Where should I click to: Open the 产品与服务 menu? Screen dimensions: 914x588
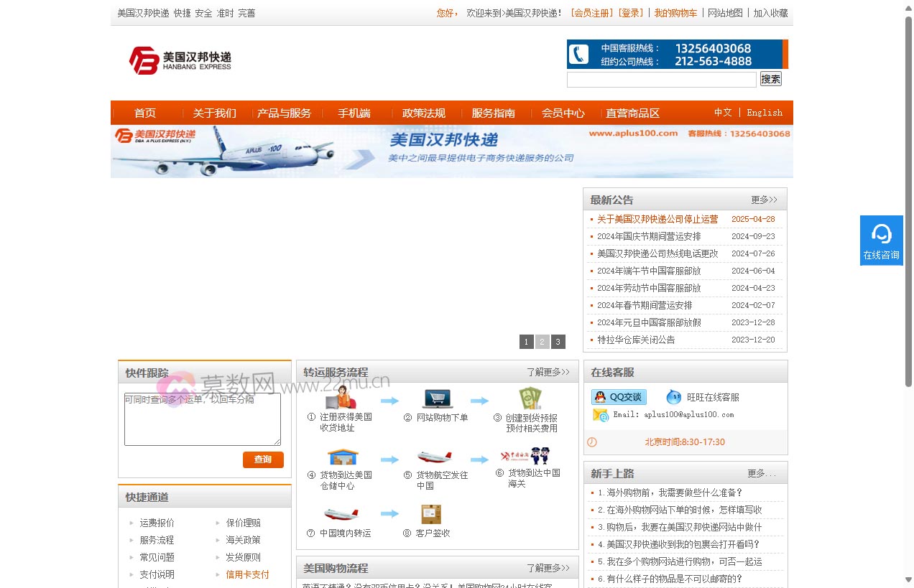(284, 113)
